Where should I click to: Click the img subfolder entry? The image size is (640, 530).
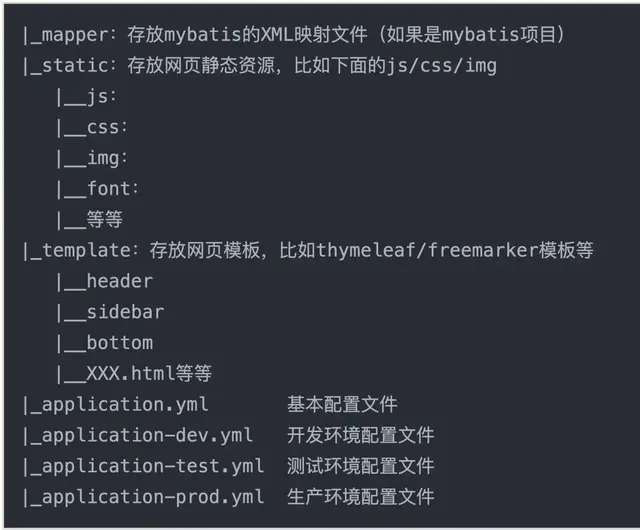coord(92,158)
